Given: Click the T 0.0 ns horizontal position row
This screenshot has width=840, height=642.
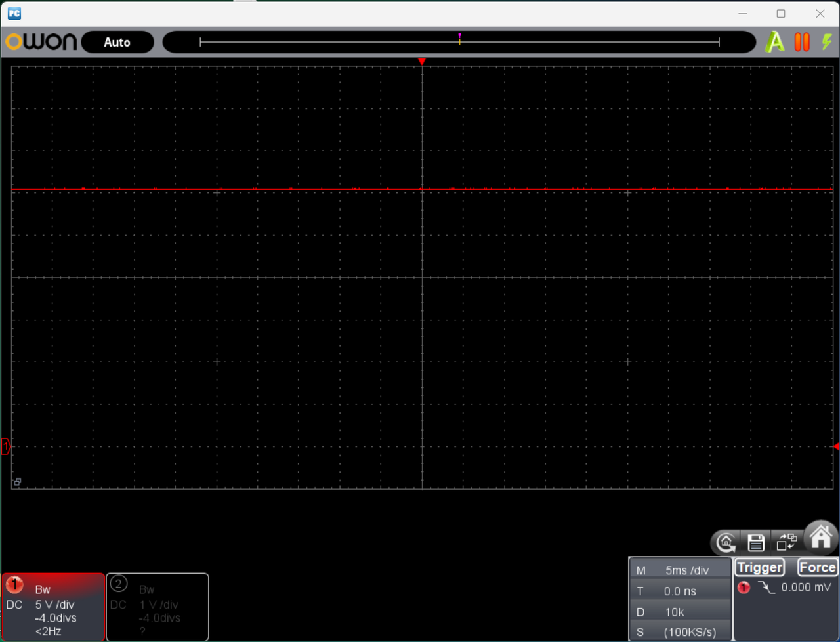Looking at the screenshot, I should point(681,591).
